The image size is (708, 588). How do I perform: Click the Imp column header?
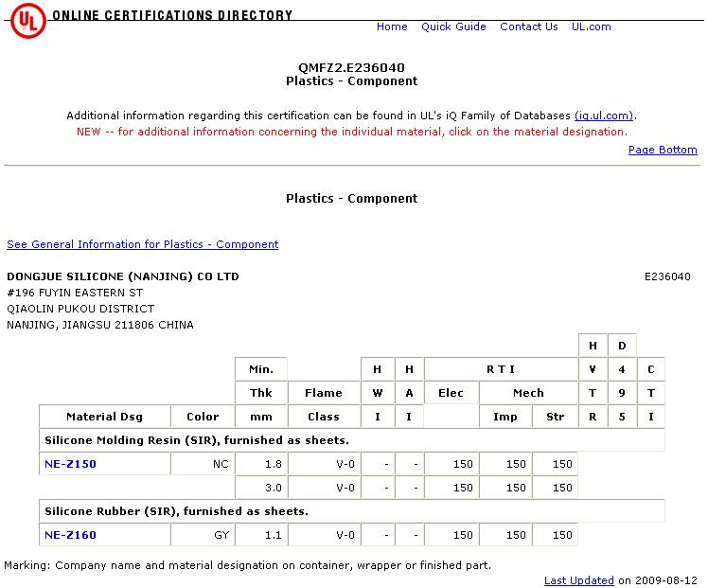coord(505,417)
